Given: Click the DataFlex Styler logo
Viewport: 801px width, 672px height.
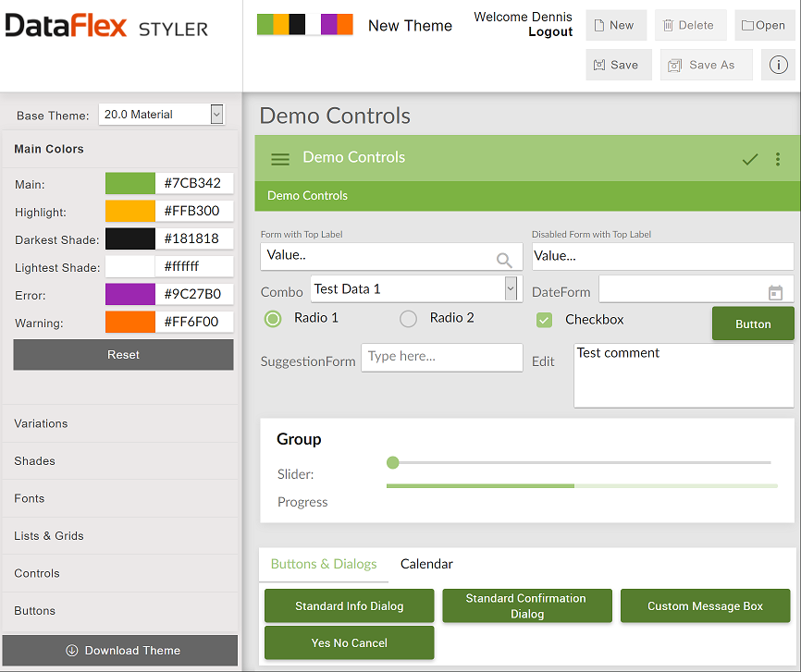Looking at the screenshot, I should pos(106,26).
